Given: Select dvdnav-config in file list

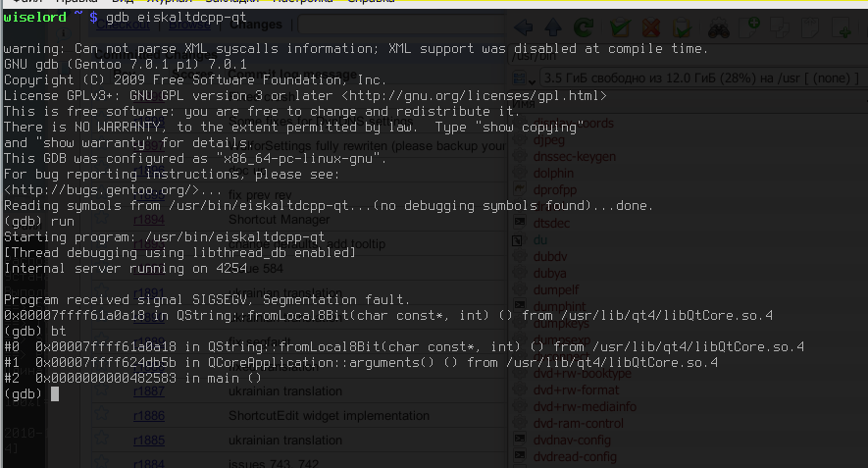Looking at the screenshot, I should (x=575, y=440).
